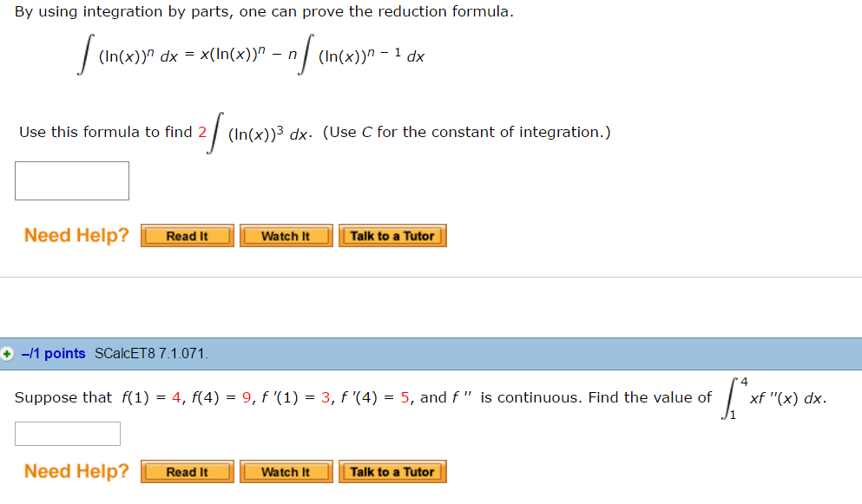862x504 pixels.
Task: Click the Need Help? label on the first problem
Action: point(75,234)
